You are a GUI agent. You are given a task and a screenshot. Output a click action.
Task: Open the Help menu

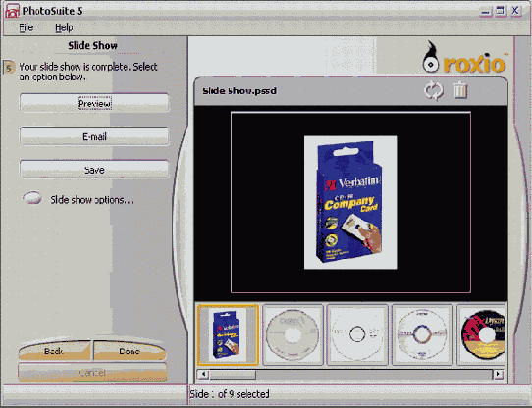(x=64, y=27)
